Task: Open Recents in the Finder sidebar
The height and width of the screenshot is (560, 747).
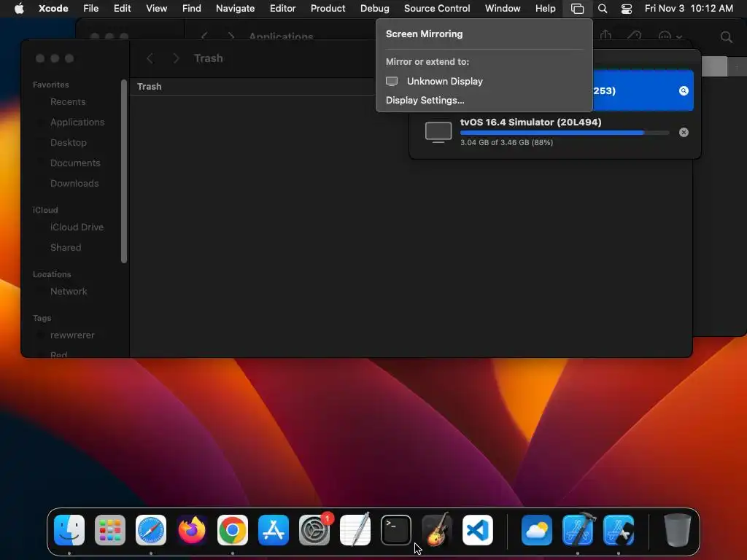Action: pos(68,102)
